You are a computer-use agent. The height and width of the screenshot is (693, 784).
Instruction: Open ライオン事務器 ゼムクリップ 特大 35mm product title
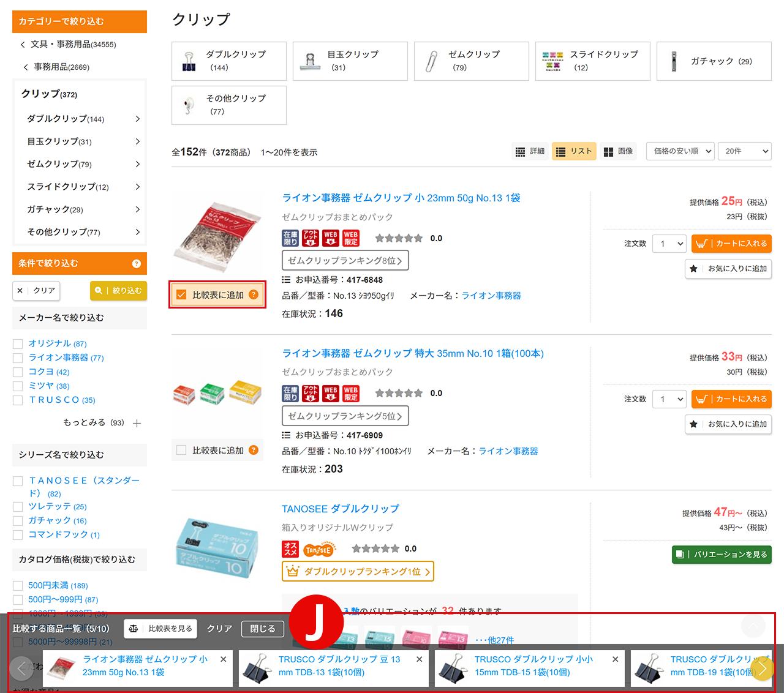(x=413, y=353)
